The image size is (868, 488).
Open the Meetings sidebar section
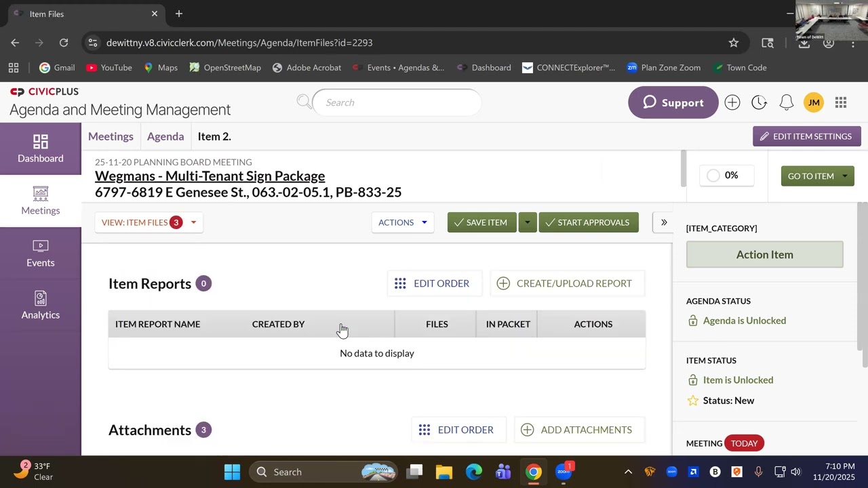click(41, 201)
